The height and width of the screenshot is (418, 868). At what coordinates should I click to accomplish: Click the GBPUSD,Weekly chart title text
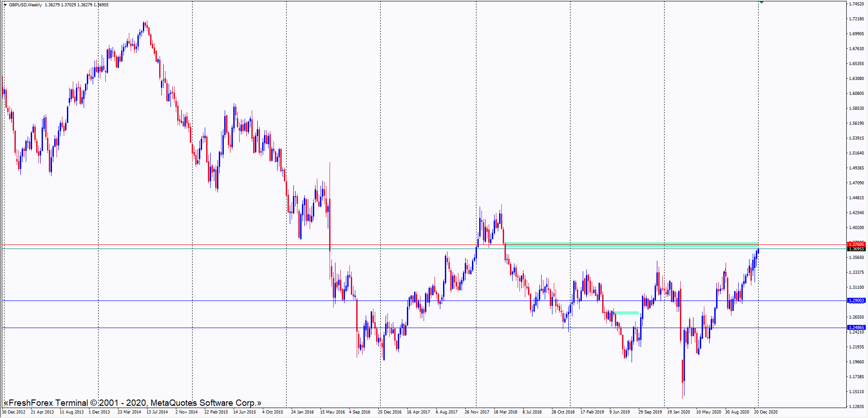pos(25,5)
